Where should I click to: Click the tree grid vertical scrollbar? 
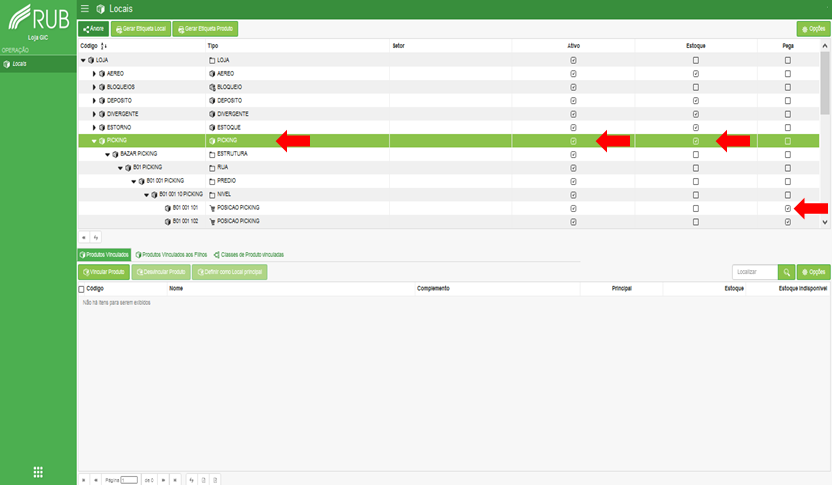coord(825,83)
